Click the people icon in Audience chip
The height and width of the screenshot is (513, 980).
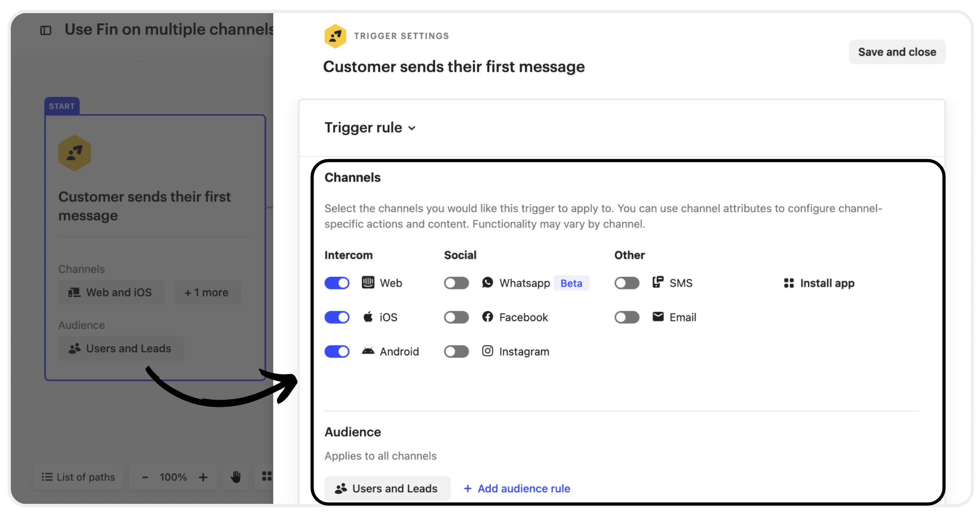coord(340,489)
